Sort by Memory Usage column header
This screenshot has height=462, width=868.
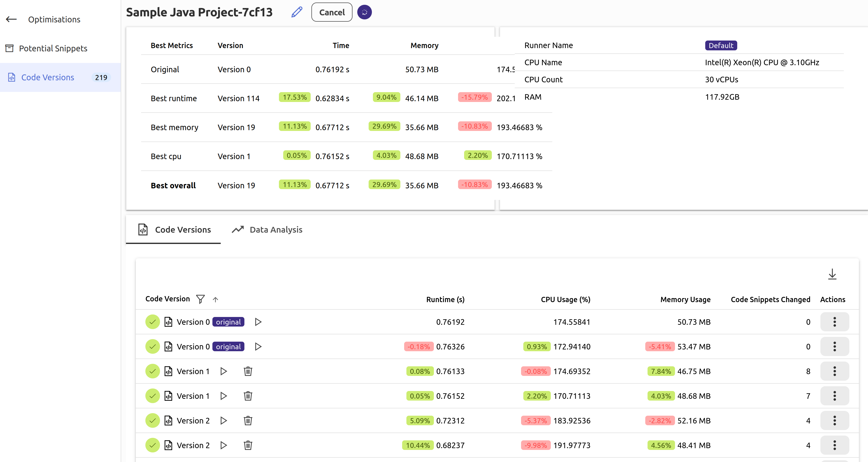pos(685,299)
